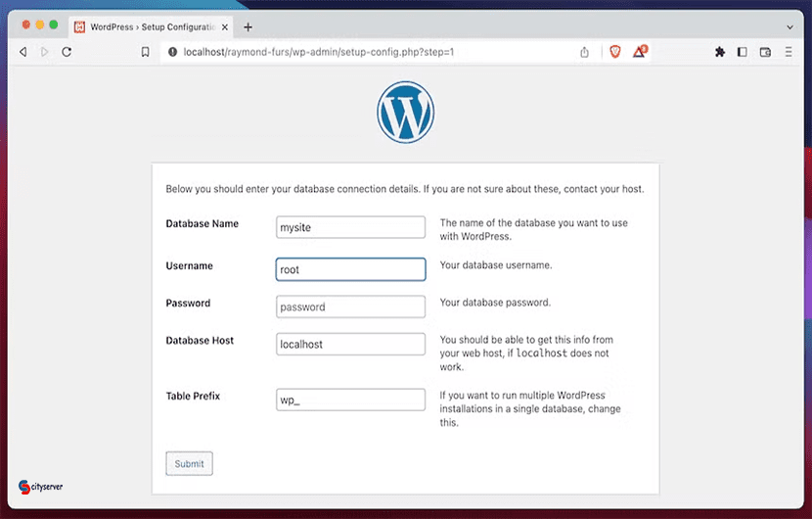Go back using the browser back arrow
This screenshot has height=519, width=812.
[x=23, y=52]
